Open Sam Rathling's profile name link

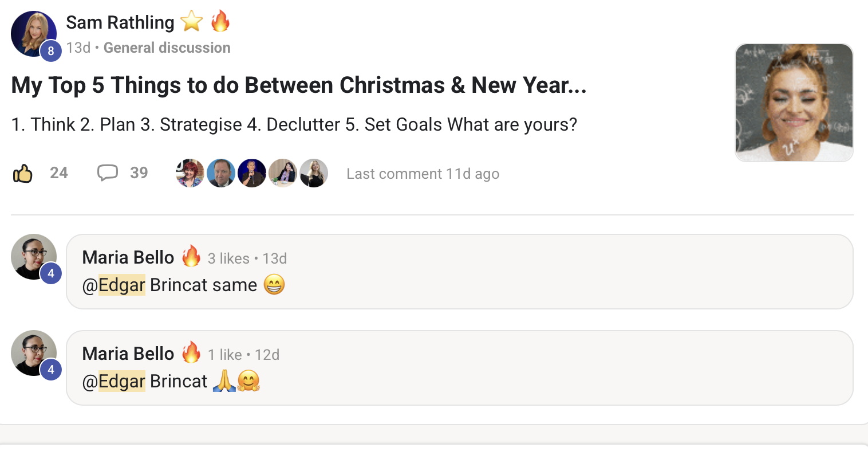pos(120,22)
